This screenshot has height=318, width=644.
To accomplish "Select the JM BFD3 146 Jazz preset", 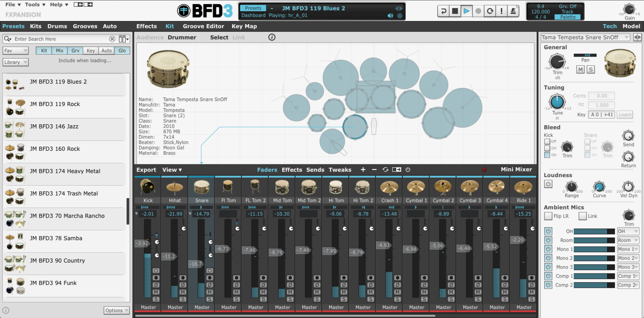I will [x=54, y=126].
